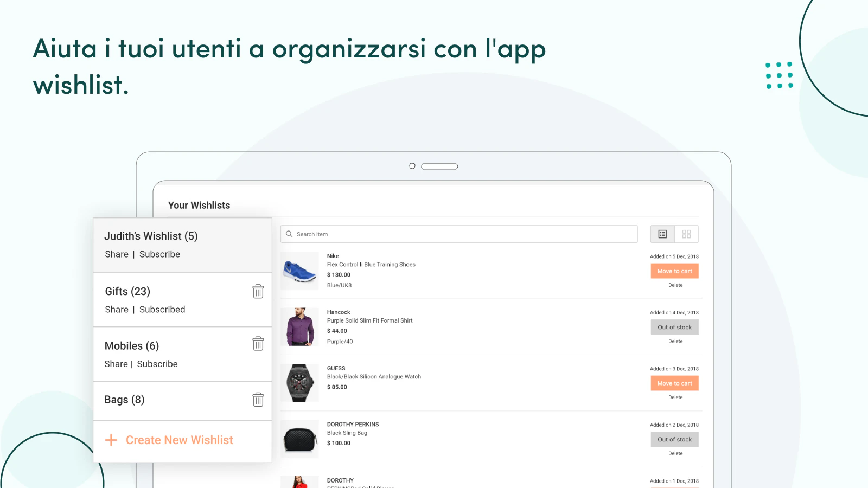Click the GUESS brand name
The width and height of the screenshot is (868, 488).
click(336, 368)
